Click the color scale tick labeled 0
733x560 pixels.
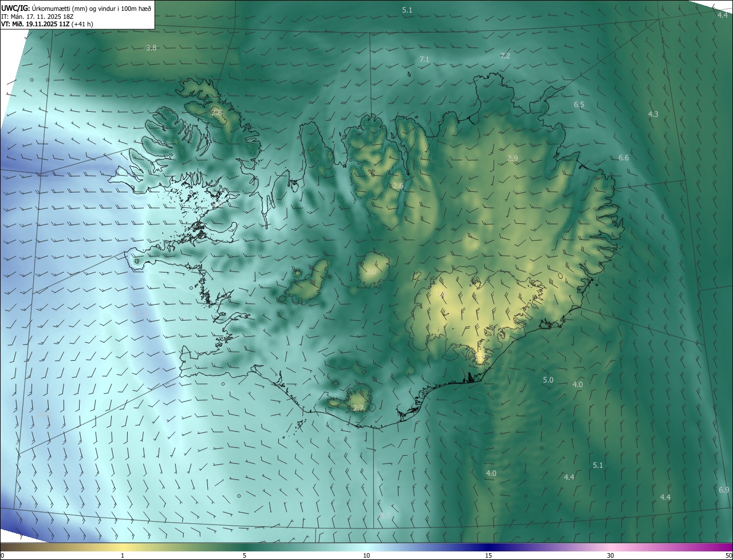click(x=2, y=555)
